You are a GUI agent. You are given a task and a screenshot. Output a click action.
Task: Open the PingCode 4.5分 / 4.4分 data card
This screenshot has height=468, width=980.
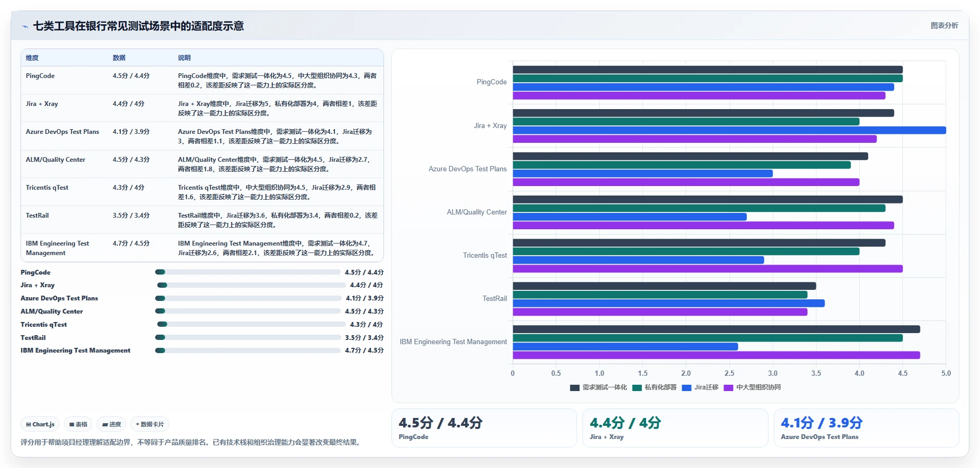(484, 428)
